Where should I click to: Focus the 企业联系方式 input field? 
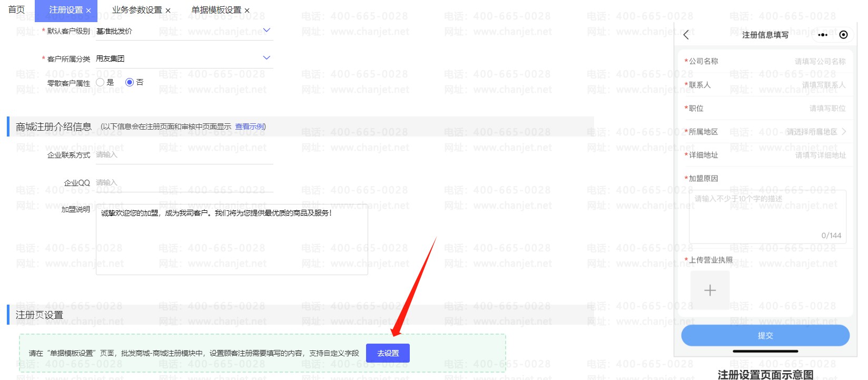[184, 155]
